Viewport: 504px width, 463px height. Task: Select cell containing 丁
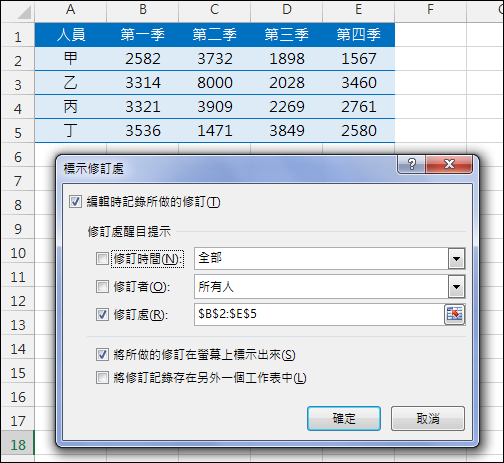coord(71,131)
